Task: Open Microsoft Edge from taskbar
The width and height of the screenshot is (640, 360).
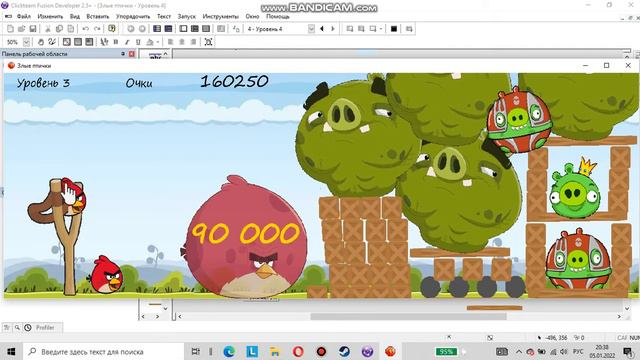Action: (x=229, y=351)
